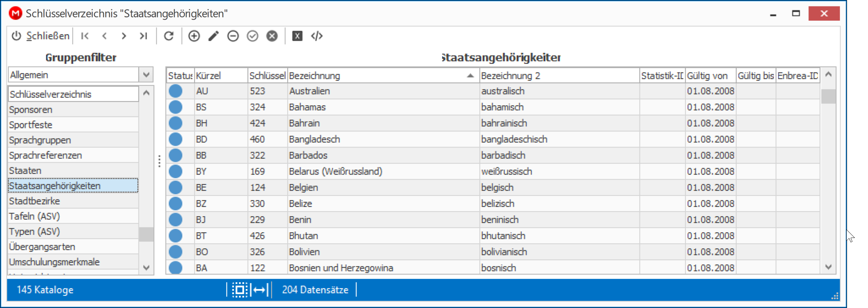Click 145 Kataloge in status bar

pos(45,290)
